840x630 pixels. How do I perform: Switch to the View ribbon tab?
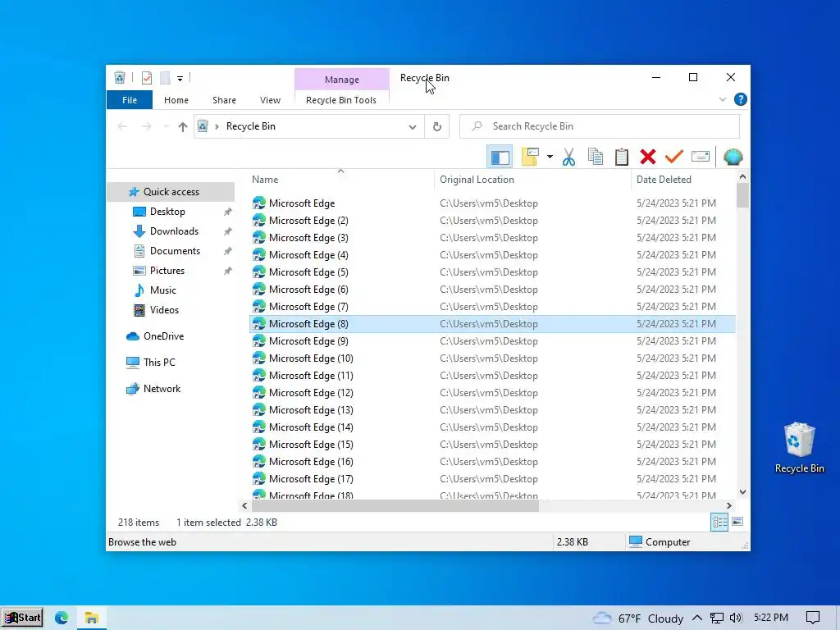click(x=270, y=100)
